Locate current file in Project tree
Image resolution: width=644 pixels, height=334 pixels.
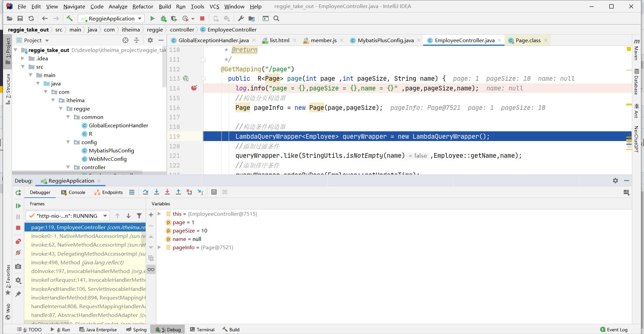pyautogui.click(x=125, y=40)
